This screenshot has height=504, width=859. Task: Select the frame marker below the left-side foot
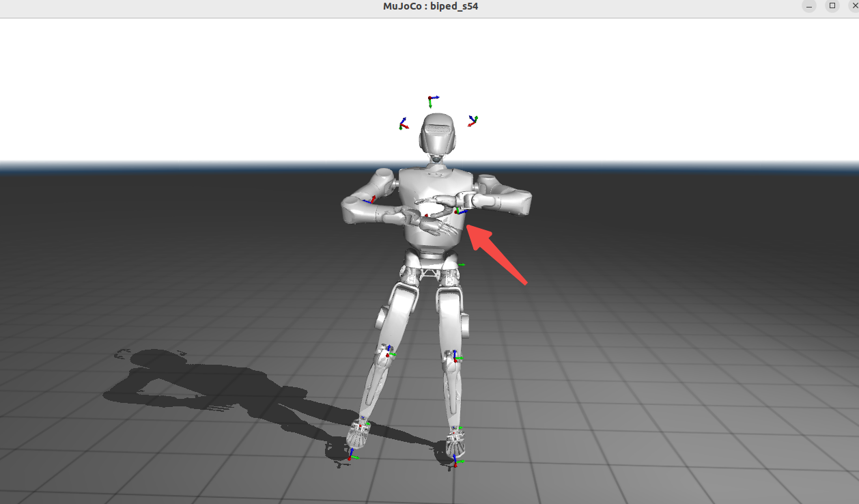[x=350, y=455]
